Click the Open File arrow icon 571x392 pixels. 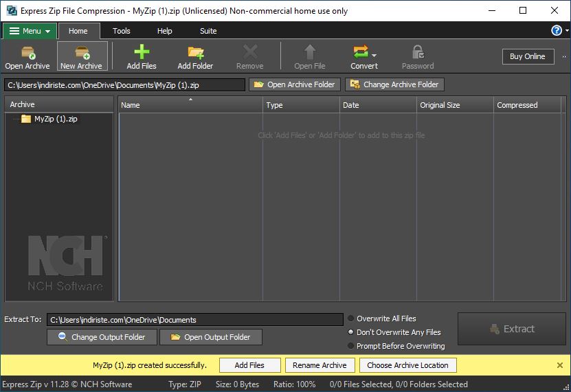coord(310,52)
